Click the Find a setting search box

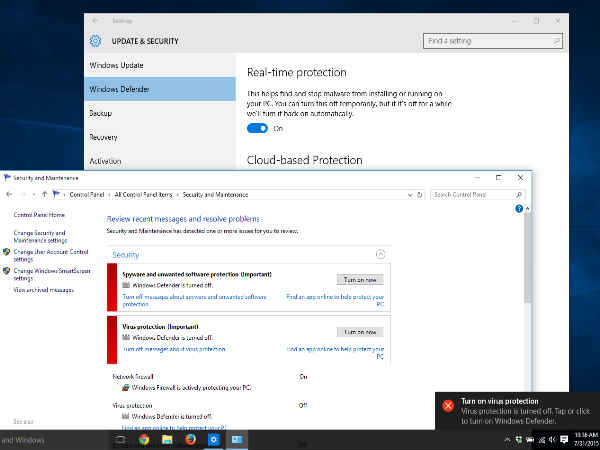click(493, 41)
